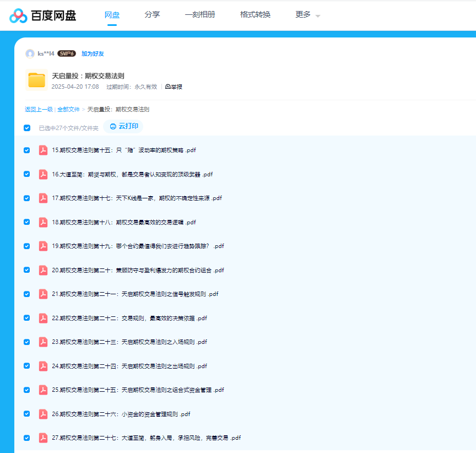Click the report (举报) flag icon

[168, 87]
